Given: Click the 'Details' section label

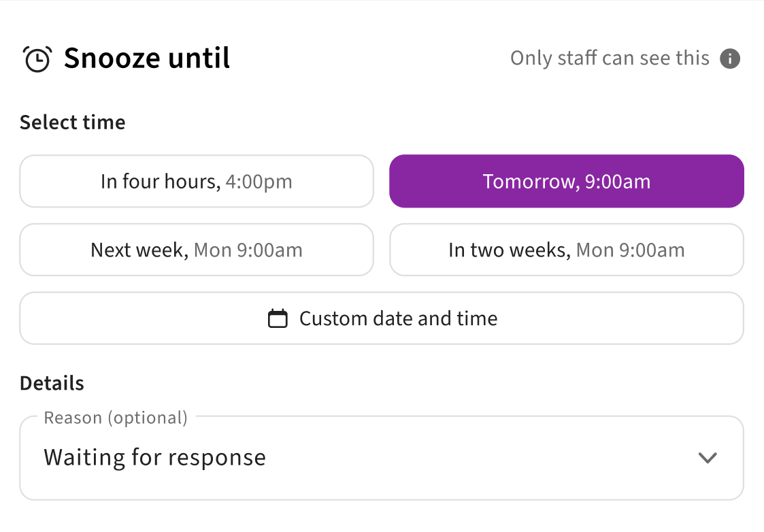Looking at the screenshot, I should [x=52, y=383].
